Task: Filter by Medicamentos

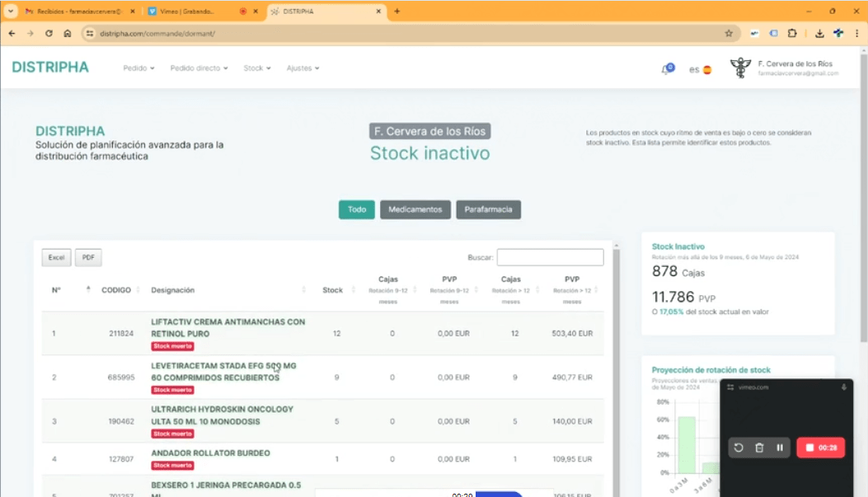Action: pyautogui.click(x=415, y=209)
